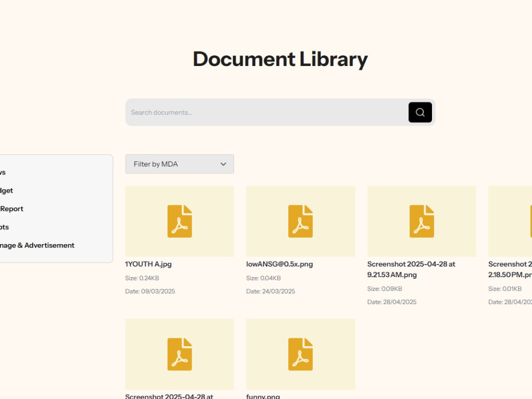Click Size: 0.01KB text

[x=505, y=289]
